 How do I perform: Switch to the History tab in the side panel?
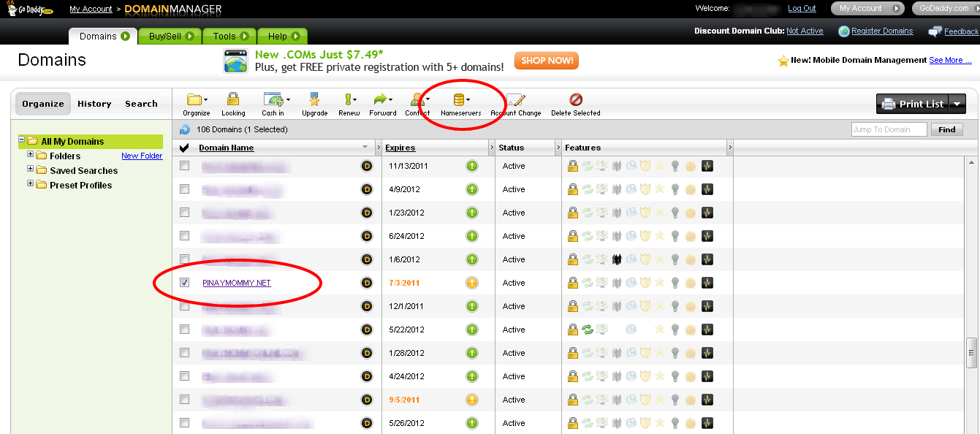tap(94, 104)
